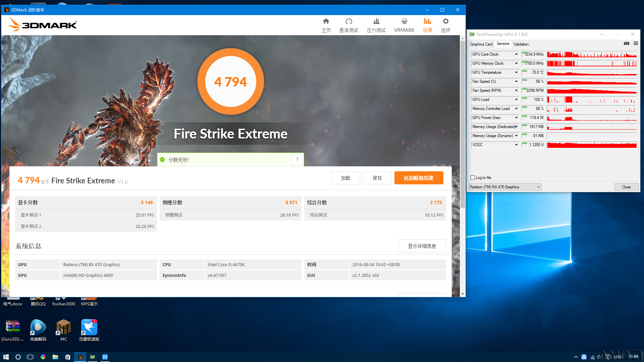The width and height of the screenshot is (644, 362).
Task: Expand the Fan Speed (%) sensor dropdown
Action: 516,81
